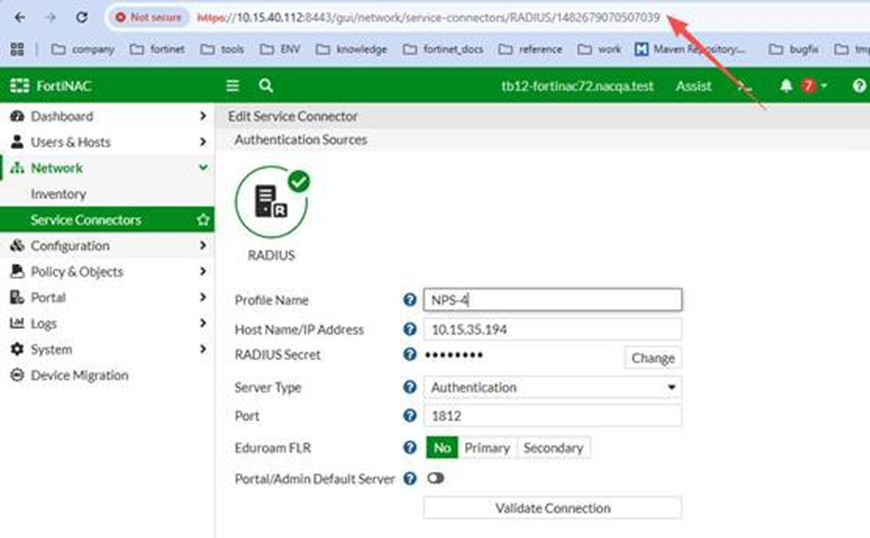
Task: Click the Port field showing 1812
Action: pyautogui.click(x=553, y=415)
